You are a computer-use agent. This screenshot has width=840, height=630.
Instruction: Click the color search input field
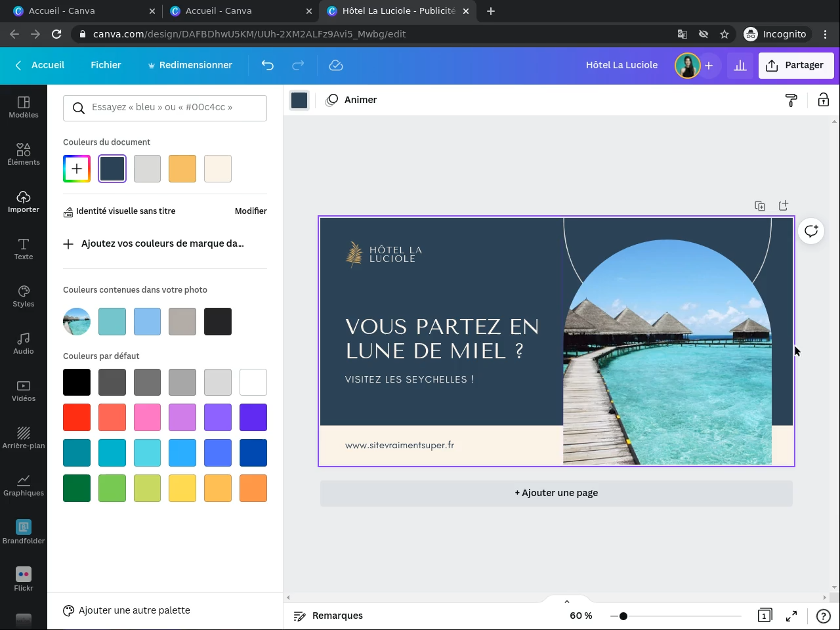click(x=165, y=108)
